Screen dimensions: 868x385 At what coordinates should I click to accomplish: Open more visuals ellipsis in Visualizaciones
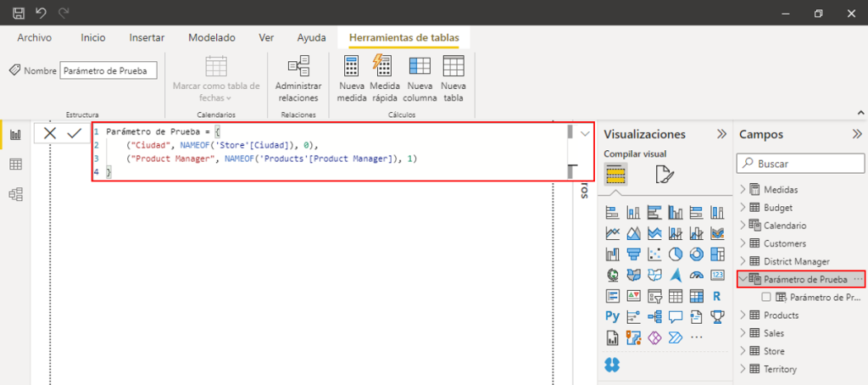point(697,337)
